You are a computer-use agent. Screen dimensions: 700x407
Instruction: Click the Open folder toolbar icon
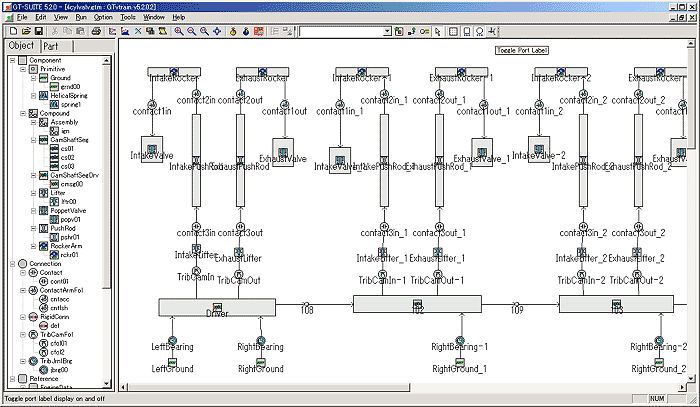(26, 31)
